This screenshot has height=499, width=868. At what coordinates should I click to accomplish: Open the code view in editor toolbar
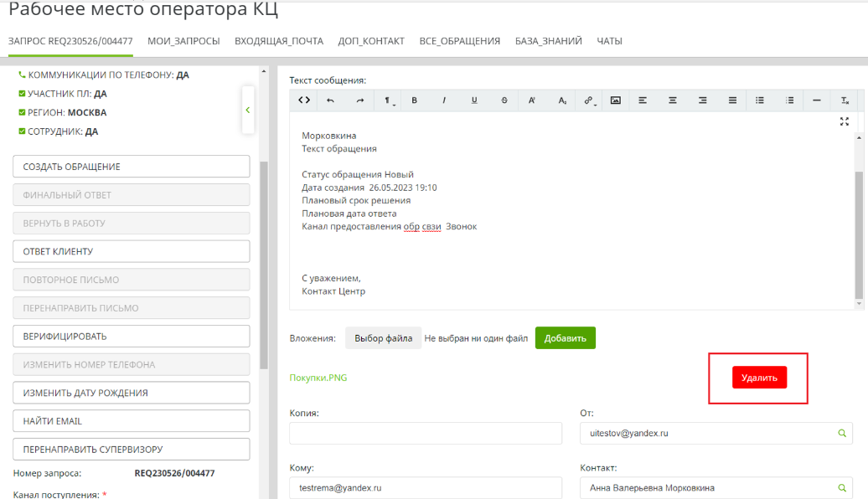[x=304, y=100]
